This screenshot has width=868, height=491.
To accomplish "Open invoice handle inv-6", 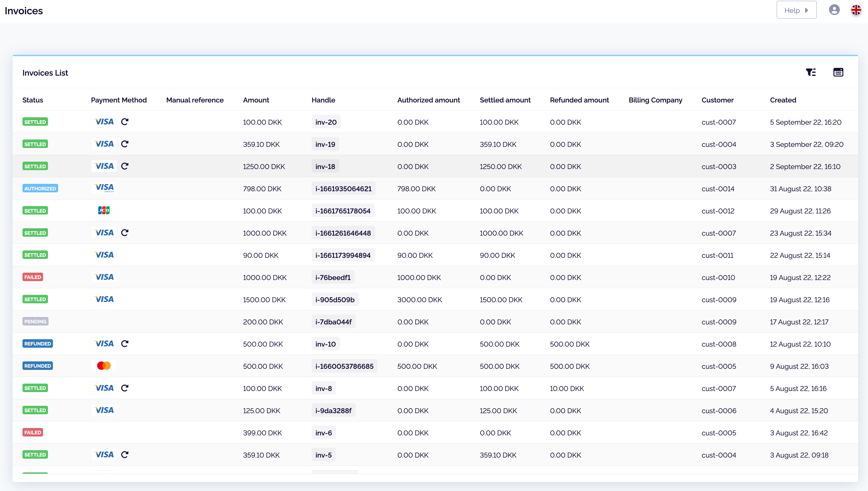I will tap(324, 433).
